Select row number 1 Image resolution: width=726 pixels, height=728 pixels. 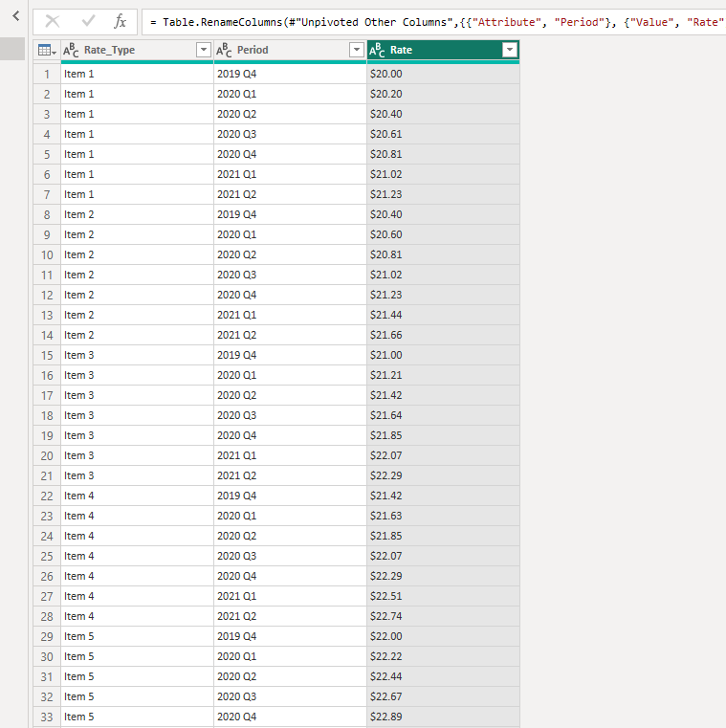pos(47,74)
